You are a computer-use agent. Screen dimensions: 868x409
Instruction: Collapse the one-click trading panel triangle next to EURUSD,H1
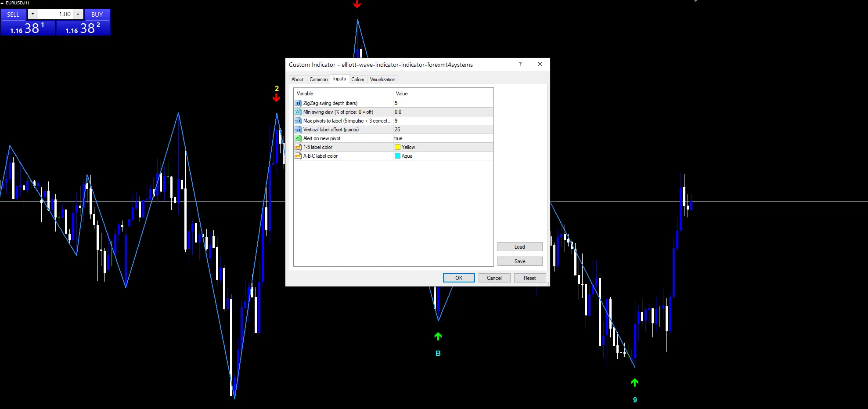(2, 3)
